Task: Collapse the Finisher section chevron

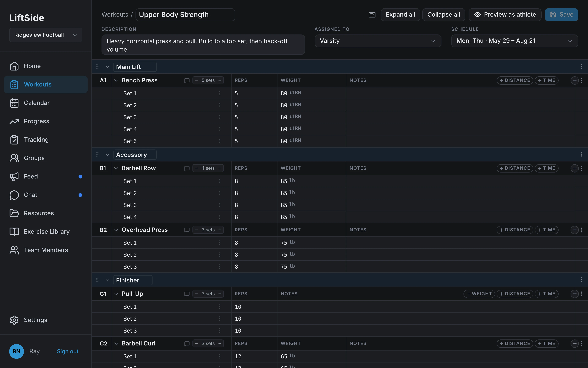Action: [107, 280]
